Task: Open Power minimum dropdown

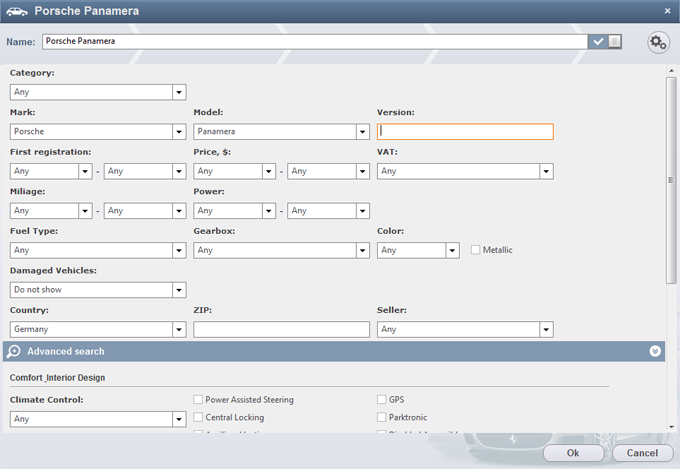Action: point(235,210)
